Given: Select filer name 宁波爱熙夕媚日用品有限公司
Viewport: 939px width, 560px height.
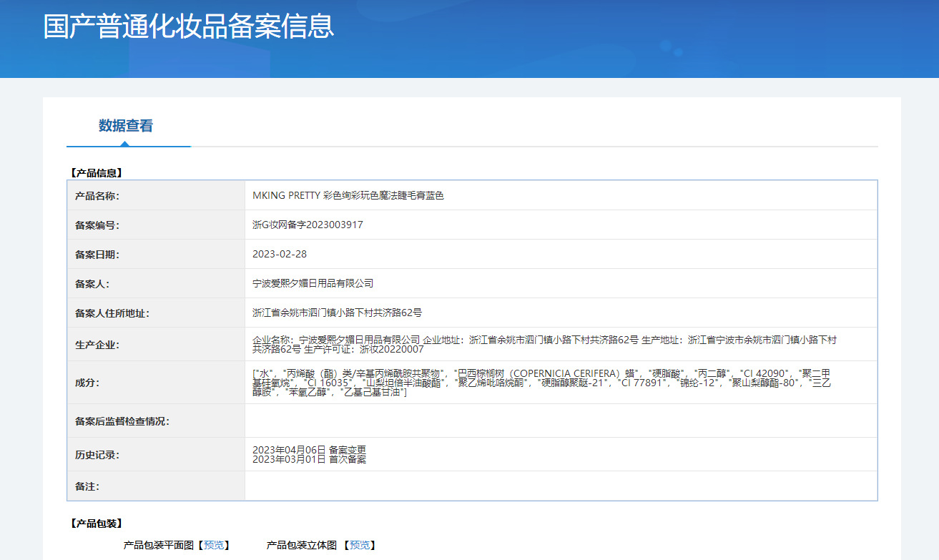Looking at the screenshot, I should [313, 283].
